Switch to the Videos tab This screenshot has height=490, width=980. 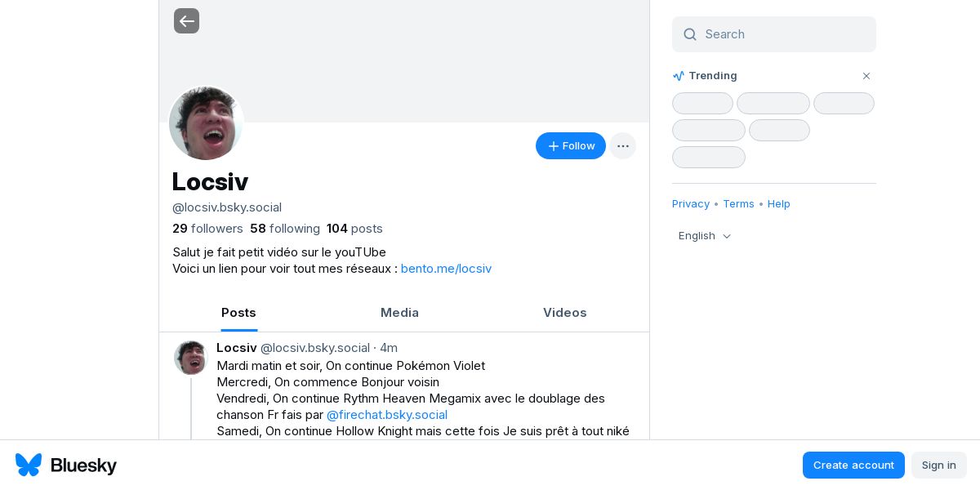click(x=564, y=313)
